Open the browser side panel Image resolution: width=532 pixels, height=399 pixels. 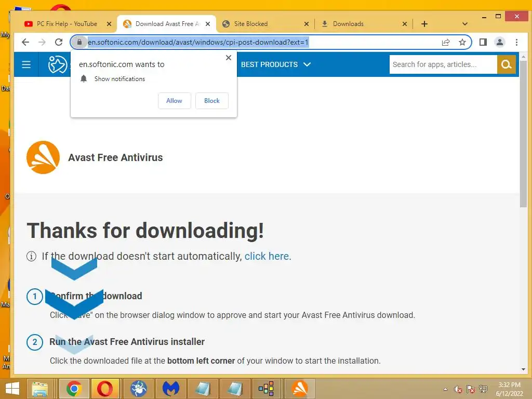click(x=483, y=42)
